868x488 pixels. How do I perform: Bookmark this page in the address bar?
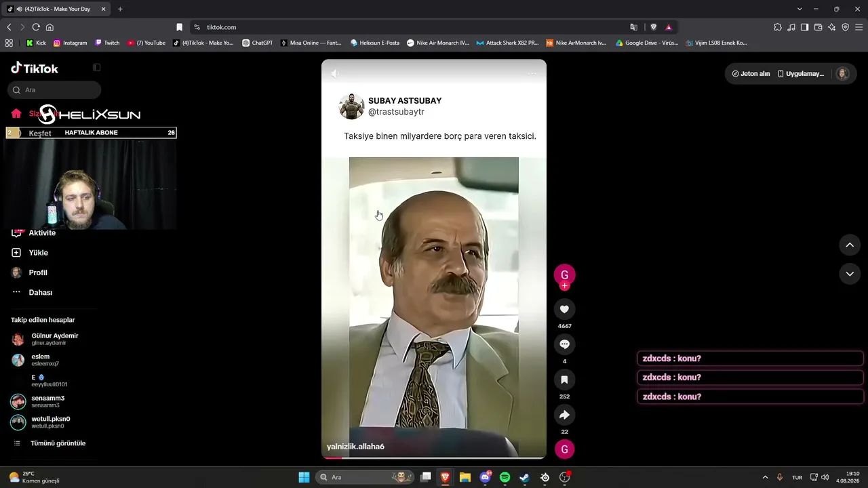click(x=179, y=27)
